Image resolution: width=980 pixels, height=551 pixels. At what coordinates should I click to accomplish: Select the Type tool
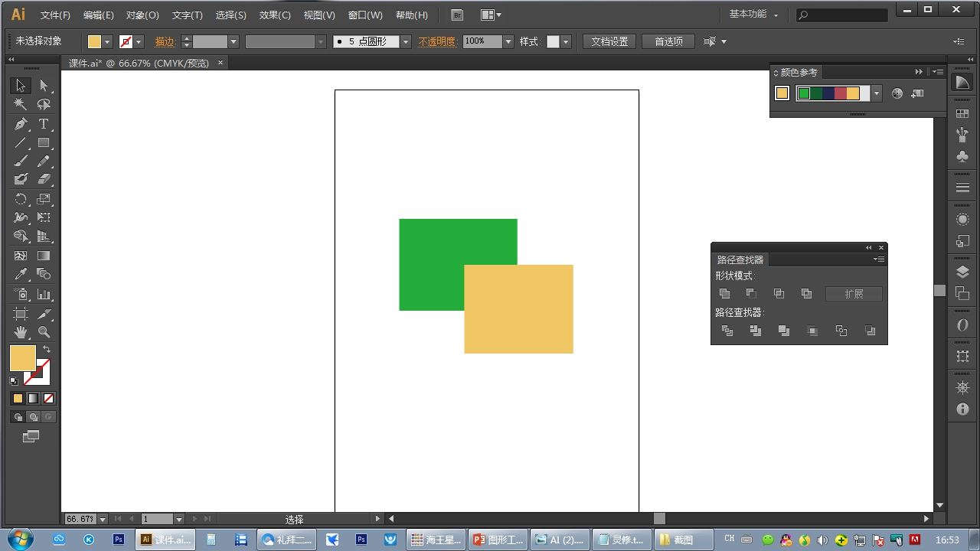pos(44,124)
